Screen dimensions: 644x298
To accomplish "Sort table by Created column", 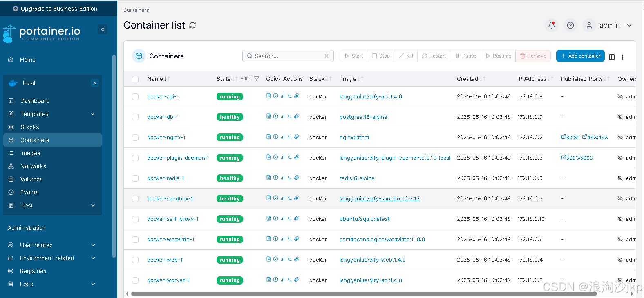I will tap(471, 79).
